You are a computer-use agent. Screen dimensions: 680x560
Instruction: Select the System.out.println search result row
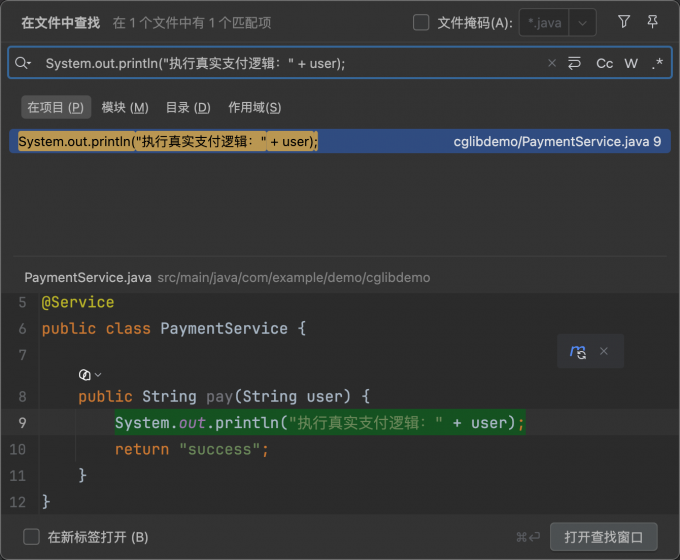[340, 141]
